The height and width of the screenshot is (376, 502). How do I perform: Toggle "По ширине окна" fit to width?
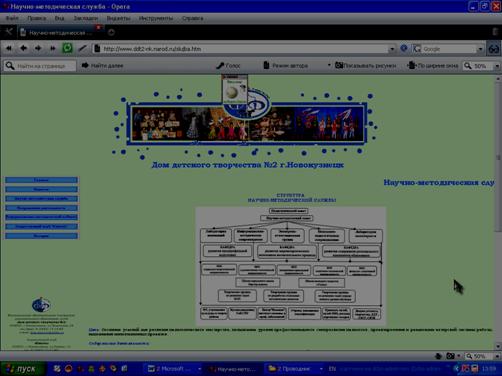click(433, 66)
